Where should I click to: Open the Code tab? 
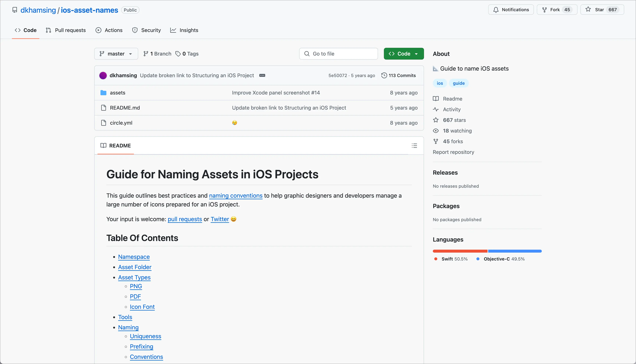pos(26,30)
